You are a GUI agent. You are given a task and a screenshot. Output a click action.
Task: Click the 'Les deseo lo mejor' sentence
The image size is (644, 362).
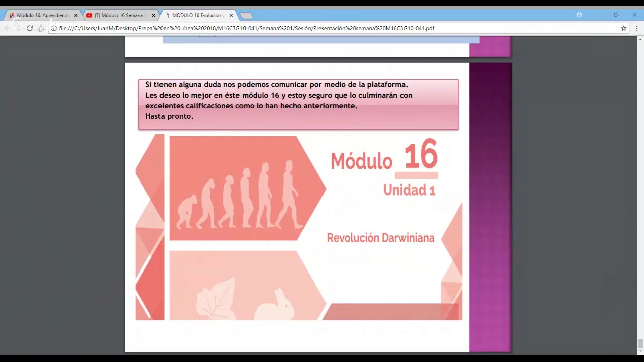pyautogui.click(x=279, y=95)
